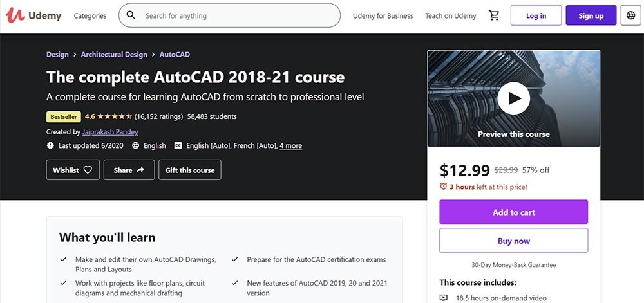Click checkmark beside Work with projects

coord(63,283)
